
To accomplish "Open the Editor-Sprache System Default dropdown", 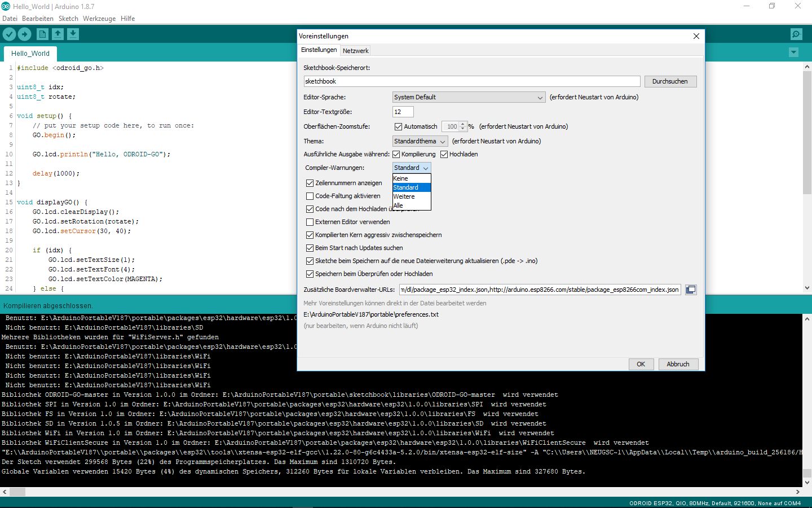I will 469,97.
